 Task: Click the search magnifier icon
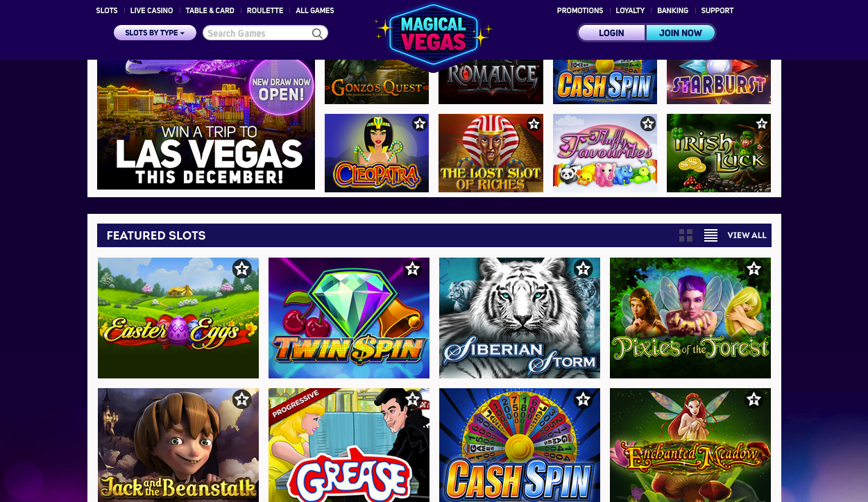pyautogui.click(x=317, y=33)
